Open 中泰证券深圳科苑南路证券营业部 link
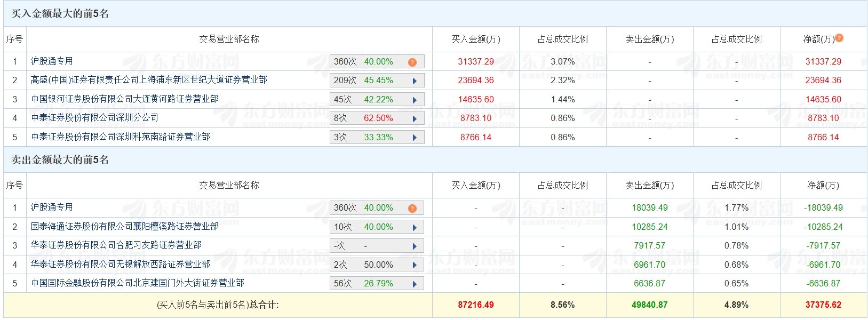This screenshot has height=320, width=868. point(121,137)
